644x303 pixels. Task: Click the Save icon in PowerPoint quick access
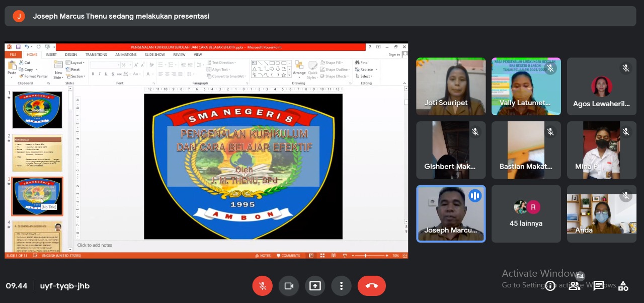point(18,47)
